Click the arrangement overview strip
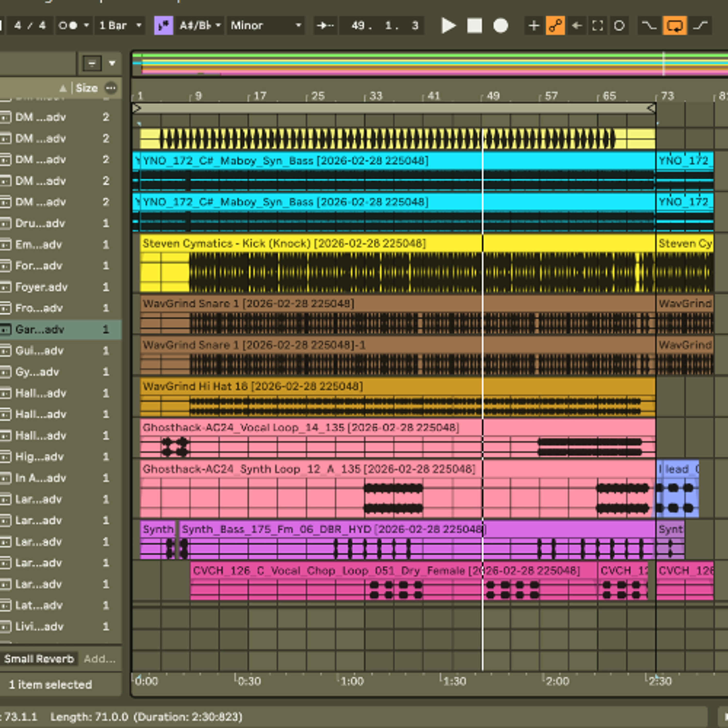The height and width of the screenshot is (728, 728). 430,65
